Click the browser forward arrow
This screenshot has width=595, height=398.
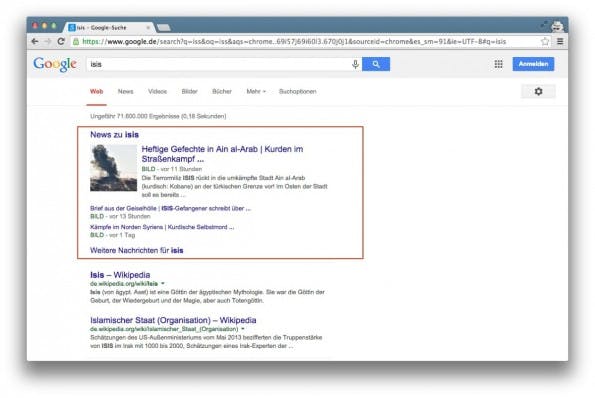48,41
